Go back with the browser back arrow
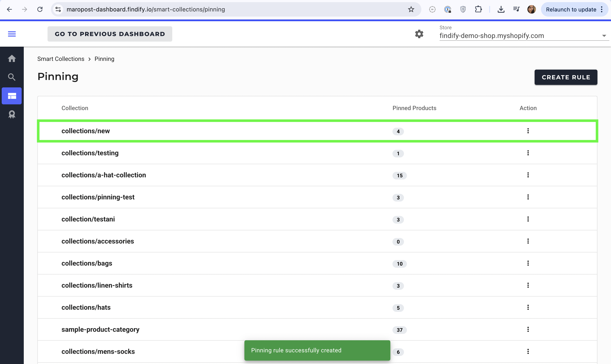This screenshot has width=611, height=364. (9, 9)
